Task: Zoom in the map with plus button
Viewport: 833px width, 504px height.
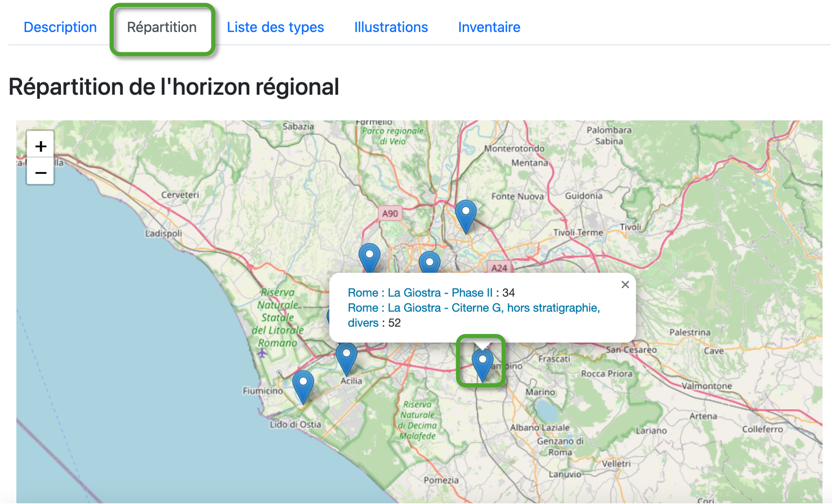Action: tap(41, 146)
